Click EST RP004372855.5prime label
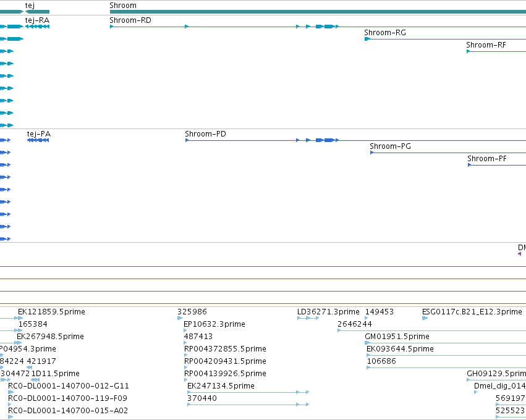This screenshot has width=526, height=420. pos(225,349)
